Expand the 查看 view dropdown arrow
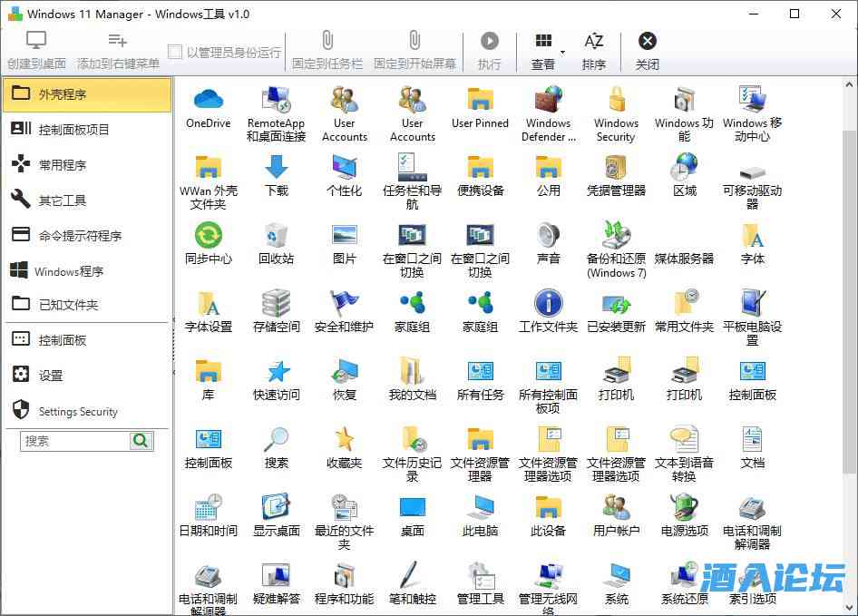This screenshot has height=616, width=858. pos(562,52)
